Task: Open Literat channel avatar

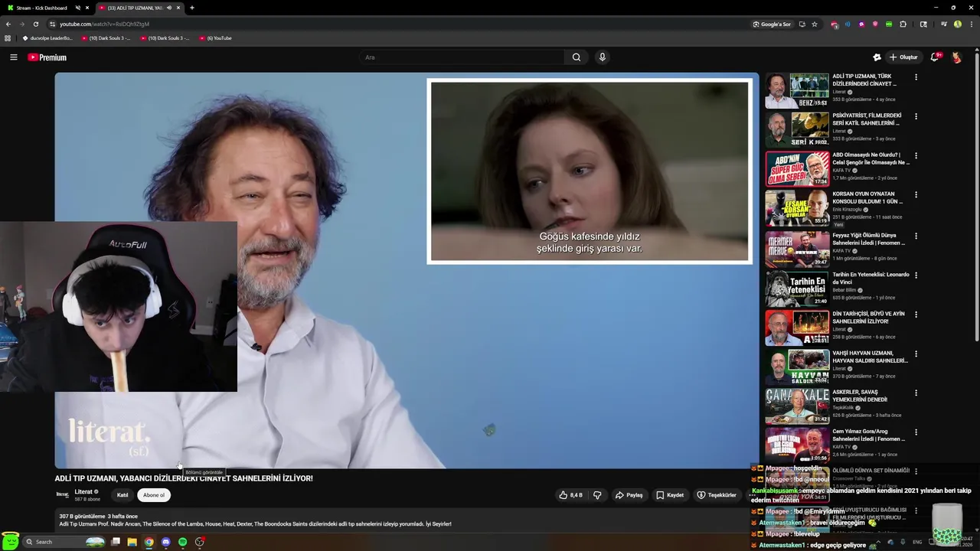Action: pyautogui.click(x=63, y=495)
